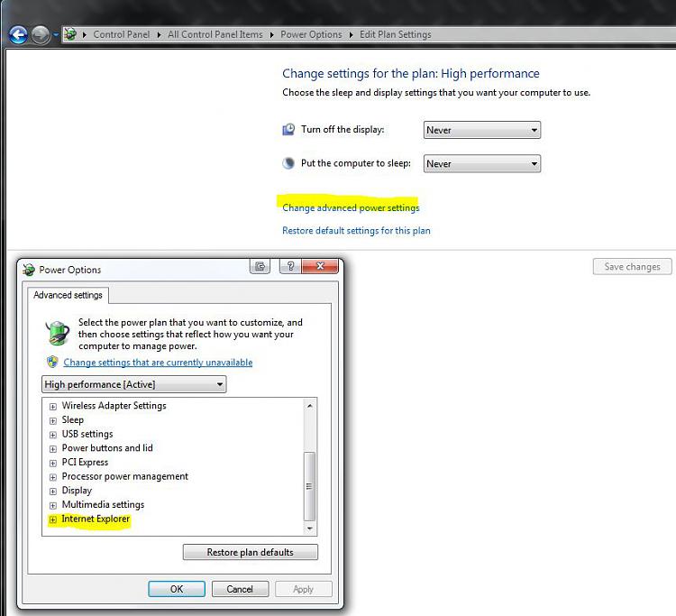The image size is (676, 616).
Task: Close the Power Options dialog
Action: tap(320, 266)
